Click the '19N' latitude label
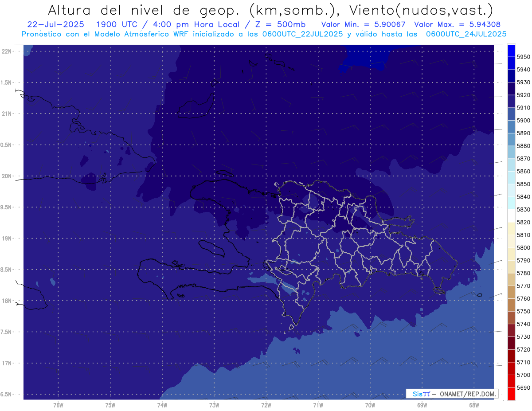Image resolution: width=532 pixels, height=411 pixels. coord(7,238)
